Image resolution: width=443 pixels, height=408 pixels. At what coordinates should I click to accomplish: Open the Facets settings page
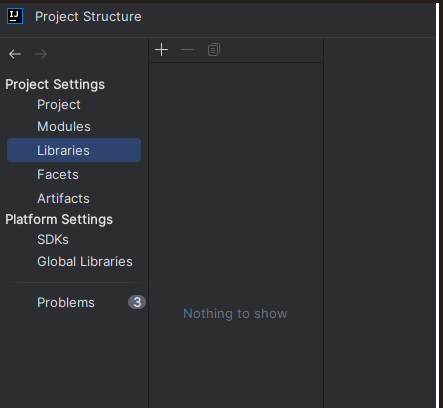coord(58,174)
